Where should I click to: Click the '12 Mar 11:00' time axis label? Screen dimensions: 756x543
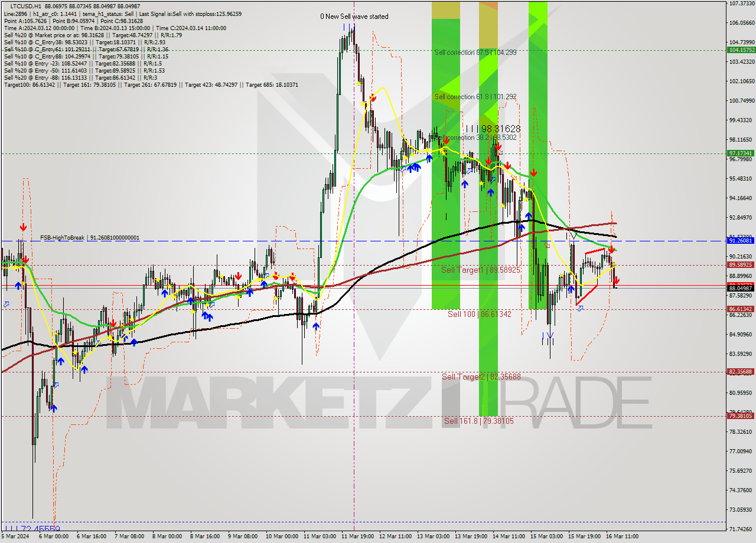[x=395, y=537]
